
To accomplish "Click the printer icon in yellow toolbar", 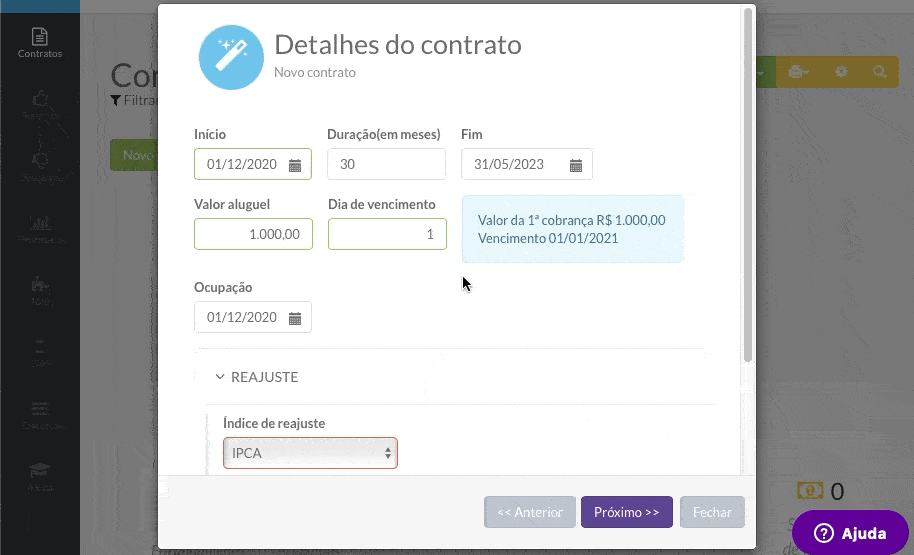I will (797, 72).
